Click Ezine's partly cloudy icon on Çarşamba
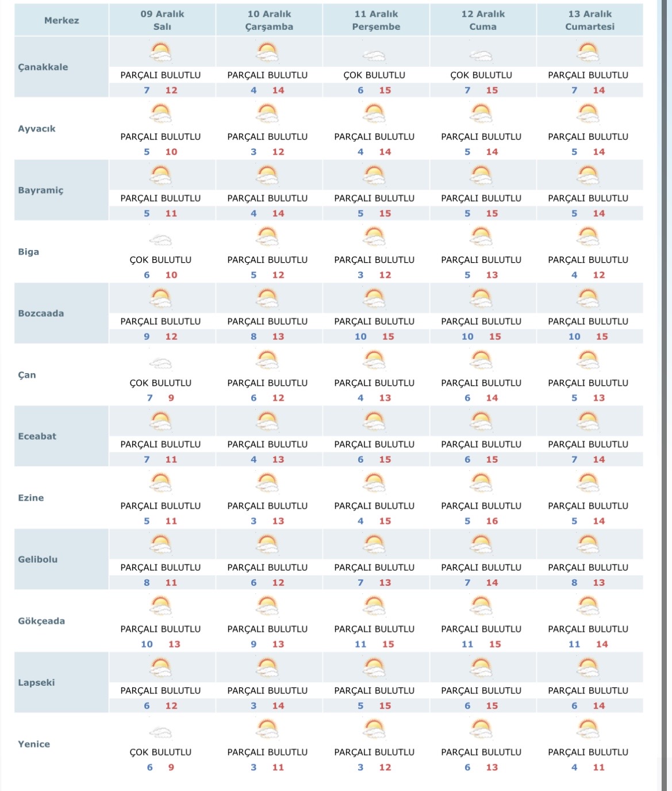Viewport: 672px width, 791px height. tap(267, 483)
